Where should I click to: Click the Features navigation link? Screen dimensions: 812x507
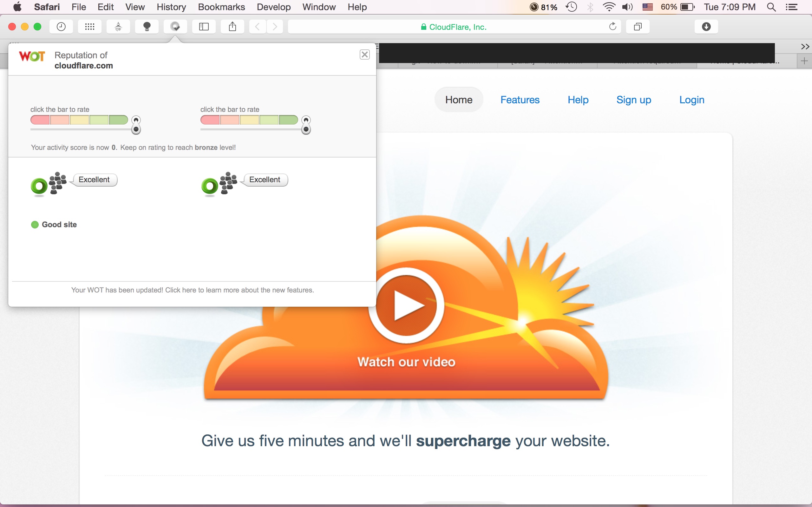520,100
